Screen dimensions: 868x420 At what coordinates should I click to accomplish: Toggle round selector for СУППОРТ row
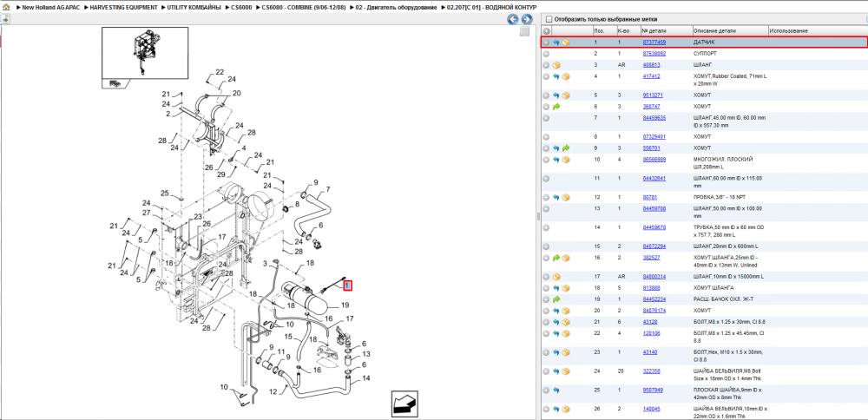tap(546, 54)
